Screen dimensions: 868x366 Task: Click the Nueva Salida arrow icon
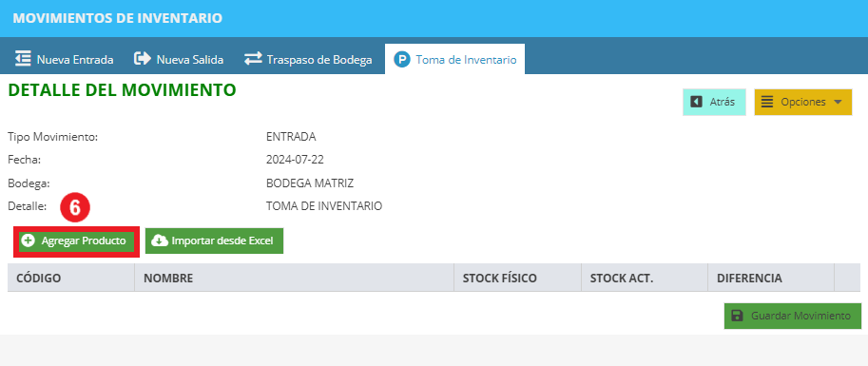click(143, 59)
